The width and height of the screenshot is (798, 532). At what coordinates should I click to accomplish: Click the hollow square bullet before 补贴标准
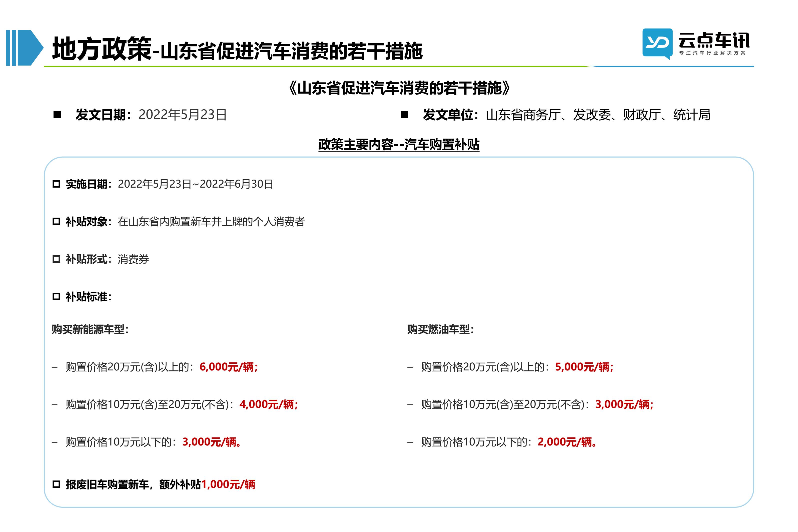pos(56,297)
